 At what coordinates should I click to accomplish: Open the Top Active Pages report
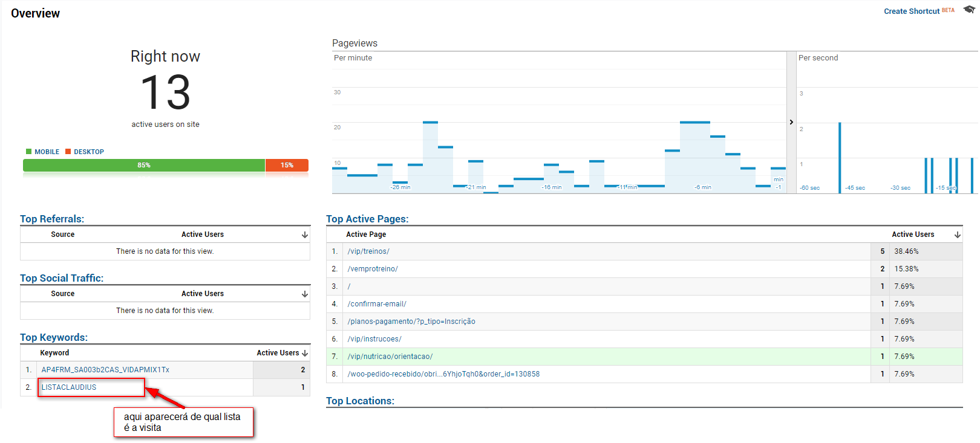pos(367,219)
